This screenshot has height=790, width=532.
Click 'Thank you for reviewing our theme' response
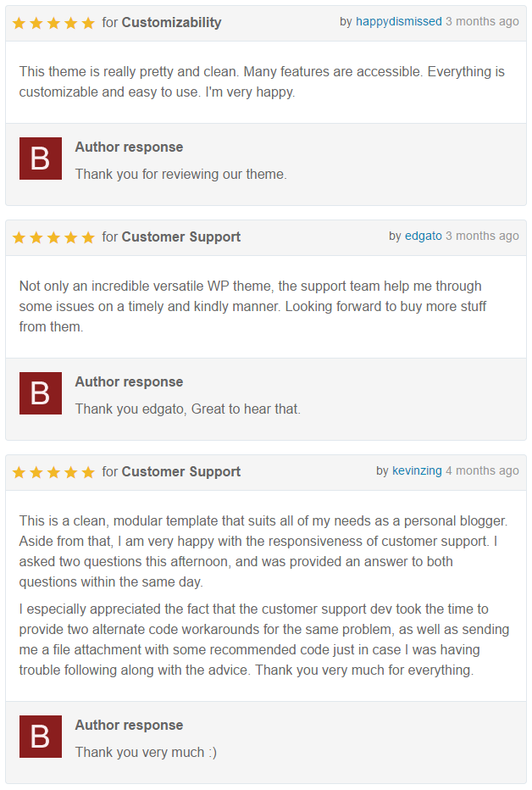coord(181,175)
